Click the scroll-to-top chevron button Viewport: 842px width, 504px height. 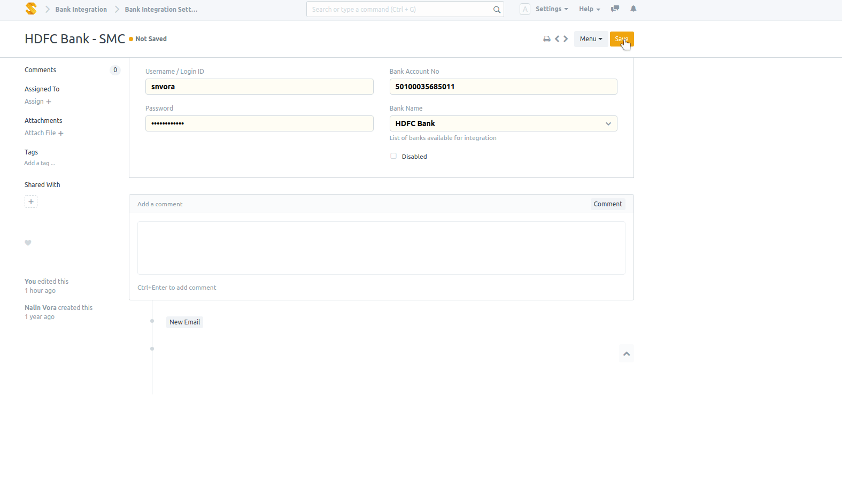point(627,354)
